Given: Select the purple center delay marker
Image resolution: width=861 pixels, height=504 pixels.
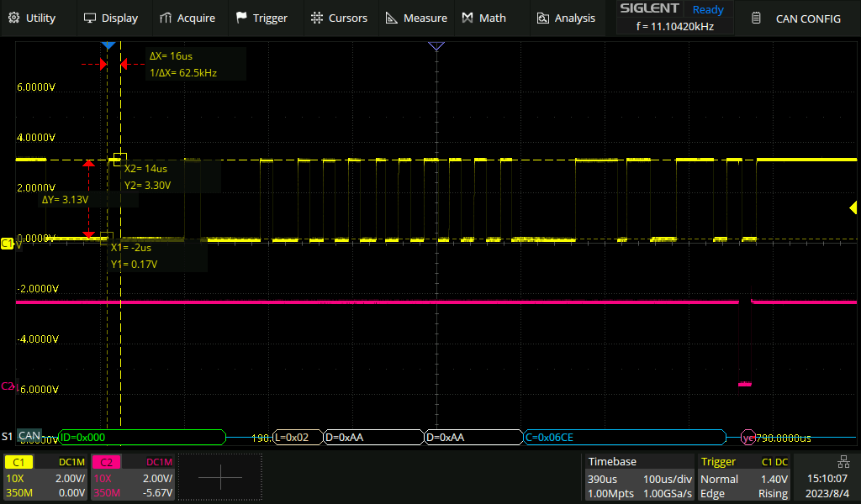Looking at the screenshot, I should [436, 46].
